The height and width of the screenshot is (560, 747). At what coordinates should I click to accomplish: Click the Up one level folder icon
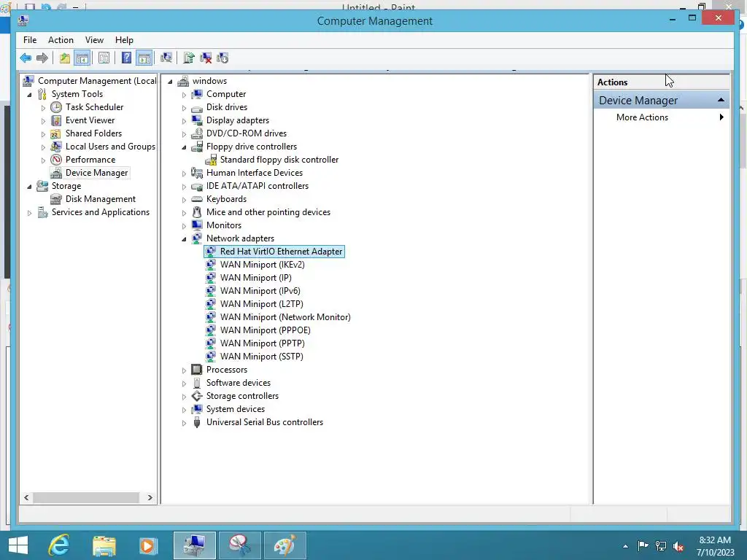(64, 58)
